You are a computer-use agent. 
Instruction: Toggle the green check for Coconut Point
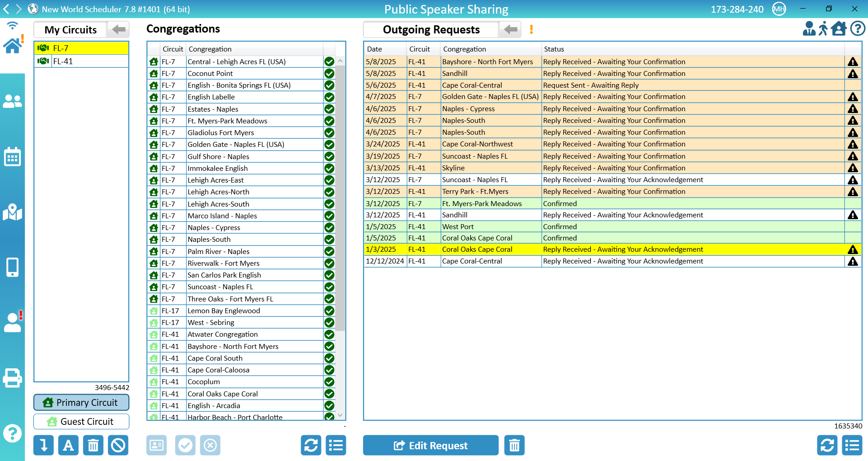pyautogui.click(x=329, y=73)
